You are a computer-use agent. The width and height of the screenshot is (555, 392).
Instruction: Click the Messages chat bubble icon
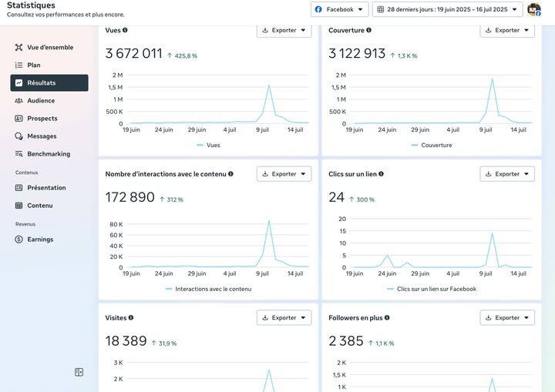coord(19,136)
